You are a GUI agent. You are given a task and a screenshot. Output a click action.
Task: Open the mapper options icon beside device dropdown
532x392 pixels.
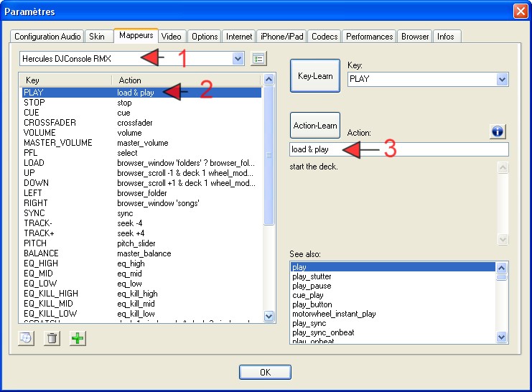258,58
